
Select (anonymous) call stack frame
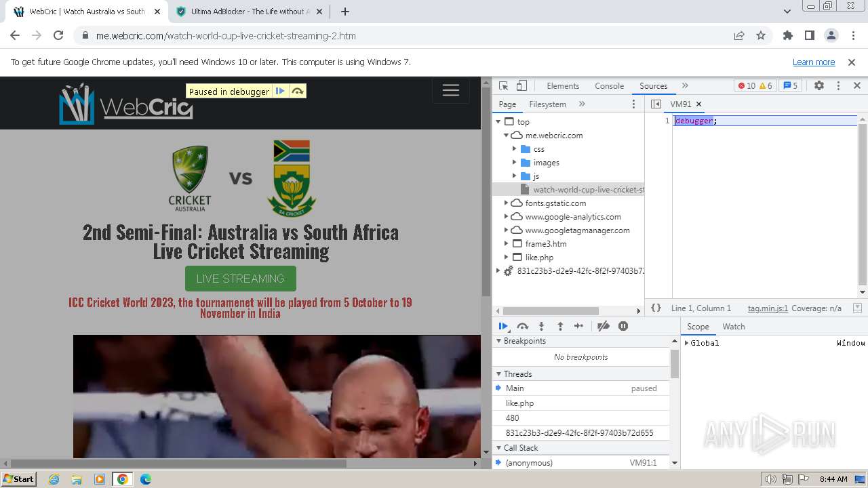581,463
